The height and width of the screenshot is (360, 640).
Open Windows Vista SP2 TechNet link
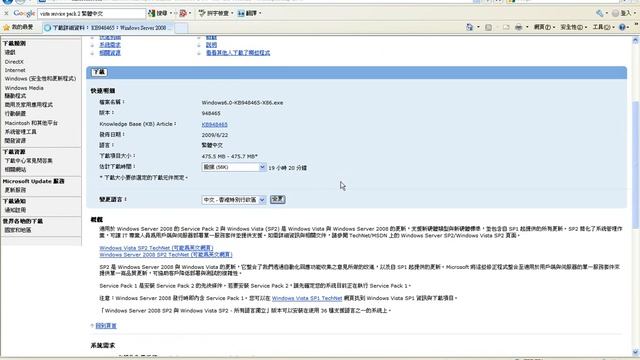tap(156, 248)
